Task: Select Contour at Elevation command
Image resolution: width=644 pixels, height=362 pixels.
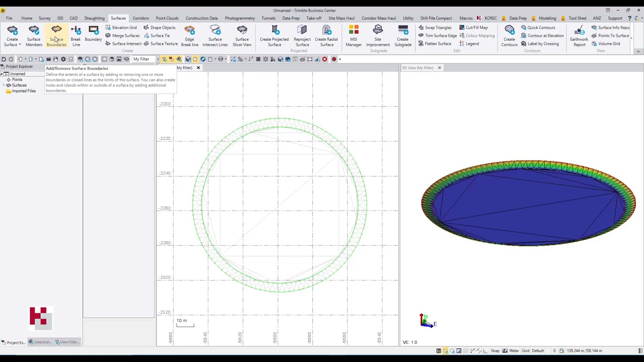Action: pyautogui.click(x=542, y=36)
